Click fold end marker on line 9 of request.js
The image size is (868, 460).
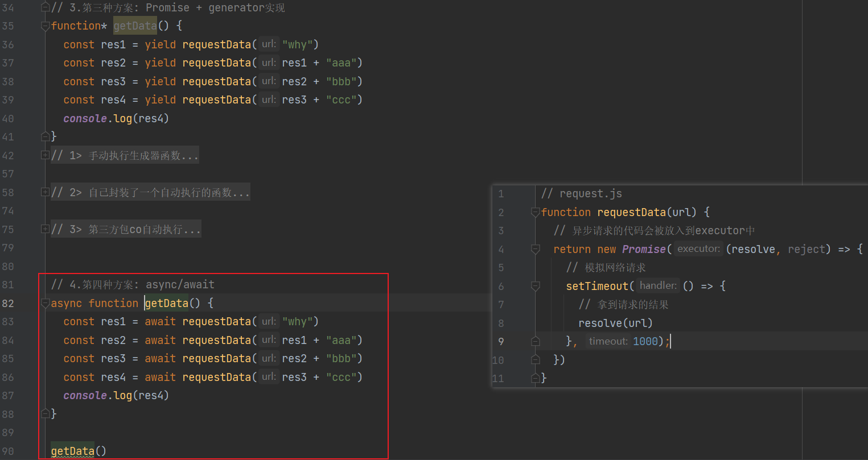click(x=535, y=341)
